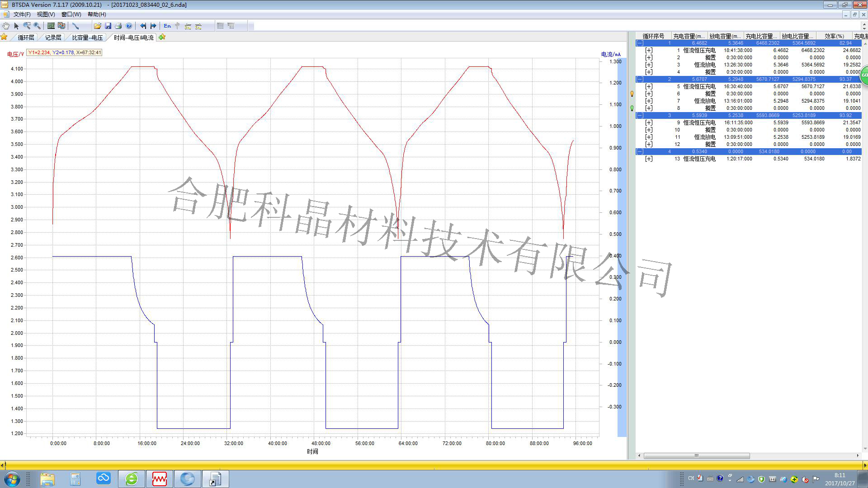Switch language with the En icon
Viewport: 868px width, 488px height.
[x=167, y=26]
